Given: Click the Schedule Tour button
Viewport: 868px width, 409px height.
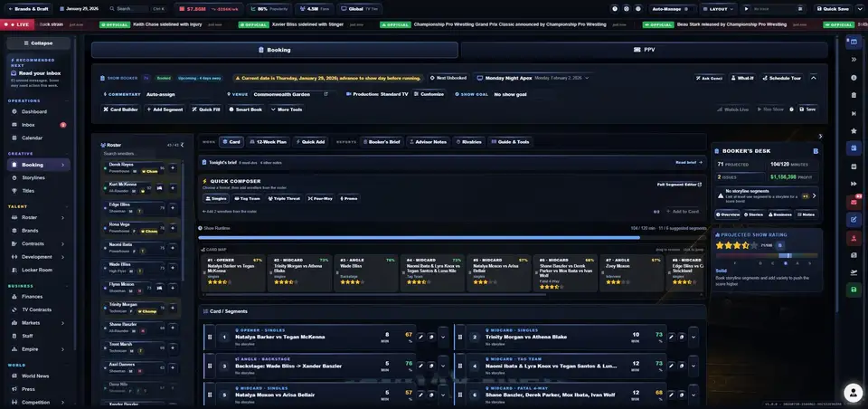Looking at the screenshot, I should [x=781, y=78].
